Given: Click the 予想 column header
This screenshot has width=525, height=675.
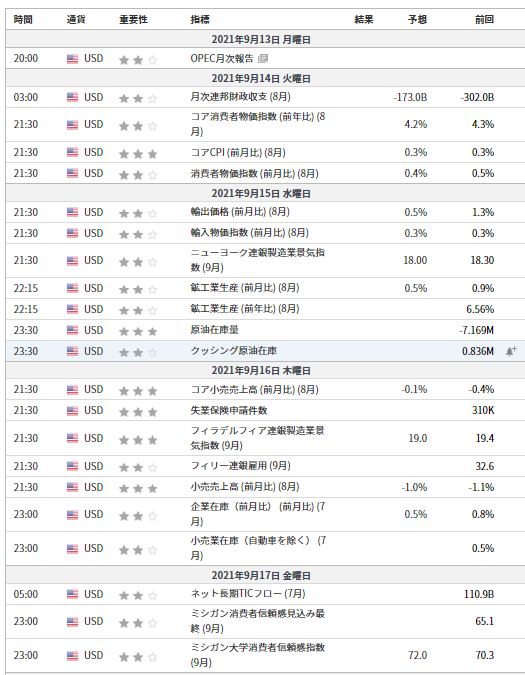Looking at the screenshot, I should 417,20.
